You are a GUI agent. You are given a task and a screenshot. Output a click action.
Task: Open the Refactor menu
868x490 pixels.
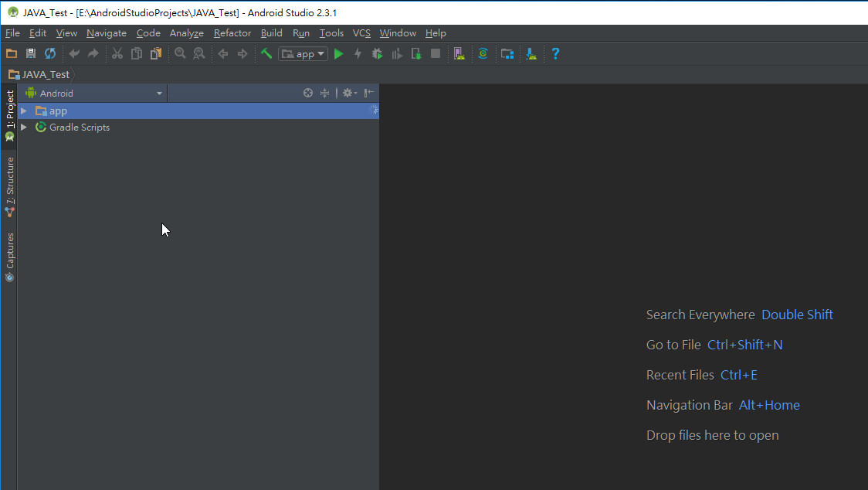point(232,33)
